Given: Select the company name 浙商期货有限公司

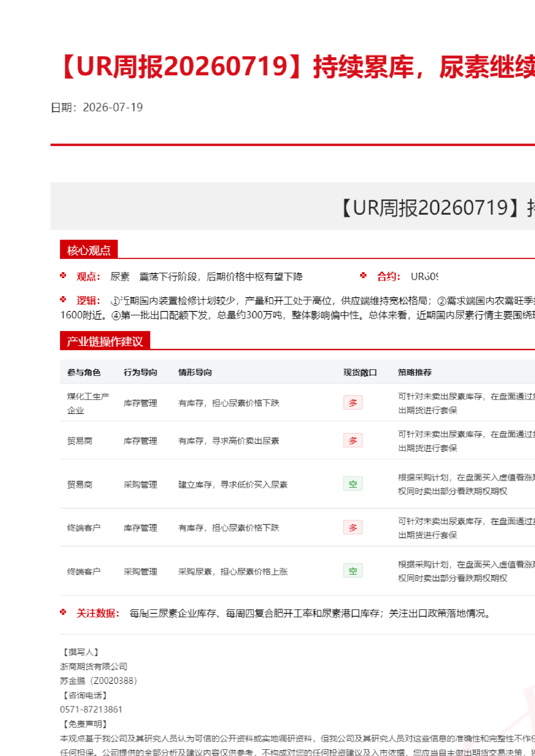Looking at the screenshot, I should click(94, 666).
